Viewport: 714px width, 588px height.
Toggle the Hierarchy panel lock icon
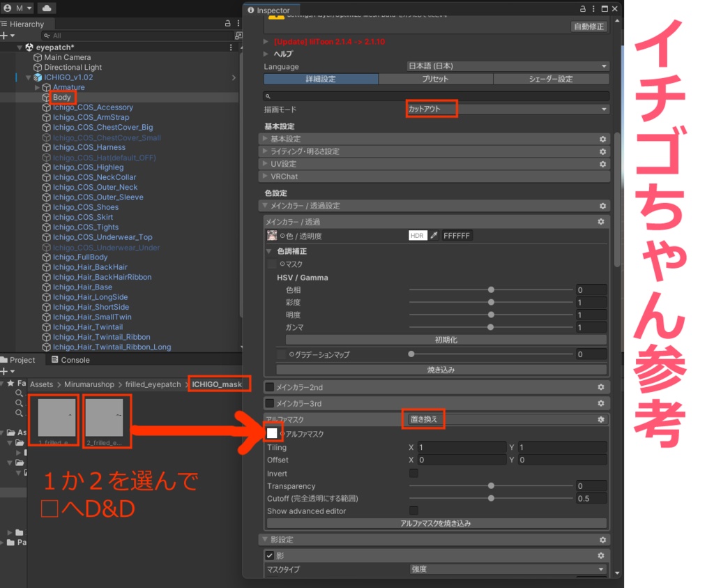(228, 23)
